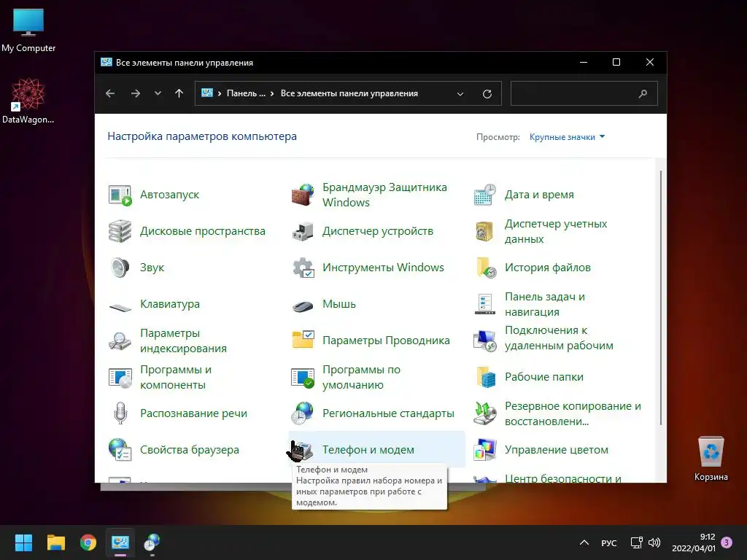Open My Computer desktop icon
The image size is (747, 560).
point(28,30)
